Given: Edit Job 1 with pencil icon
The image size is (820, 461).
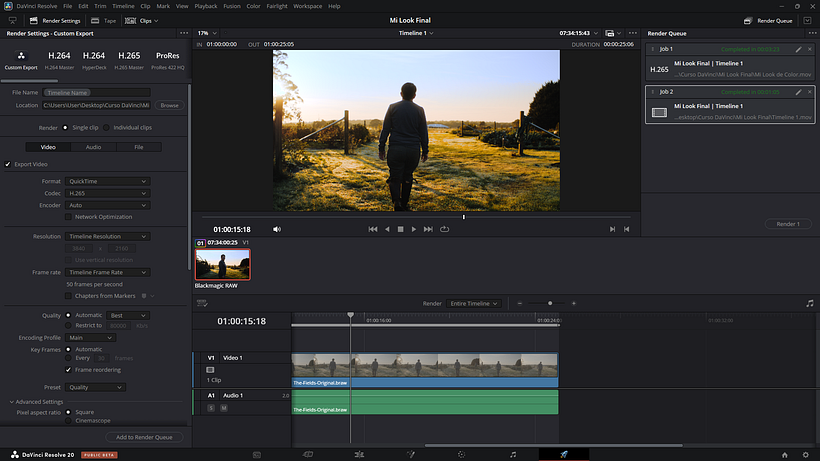Looking at the screenshot, I should click(799, 49).
